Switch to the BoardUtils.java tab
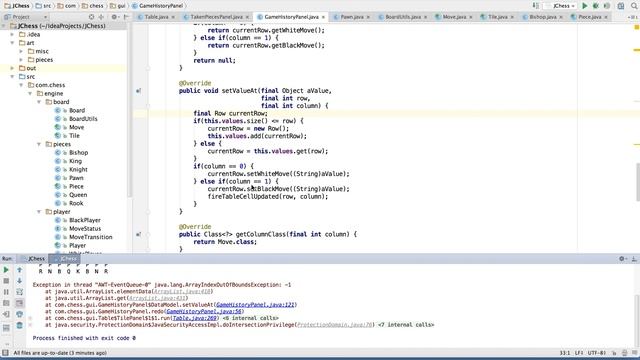Image resolution: width=640 pixels, height=360 pixels. (402, 17)
